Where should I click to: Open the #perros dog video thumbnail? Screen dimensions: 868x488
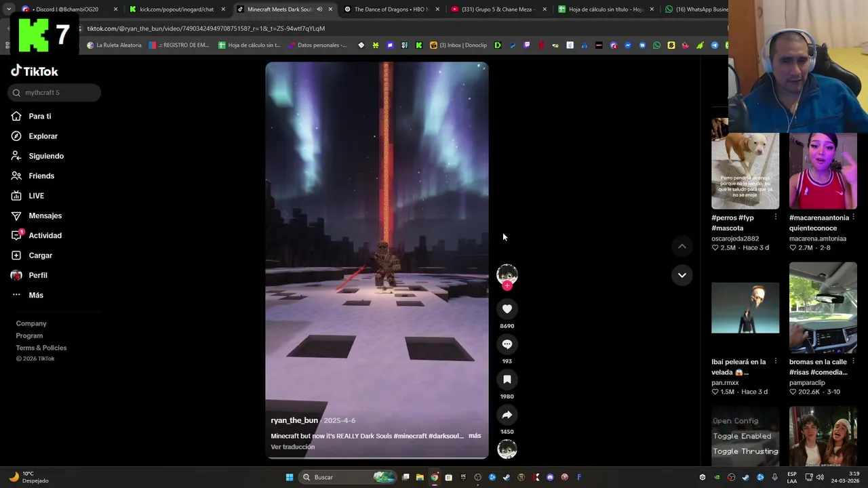click(x=745, y=163)
